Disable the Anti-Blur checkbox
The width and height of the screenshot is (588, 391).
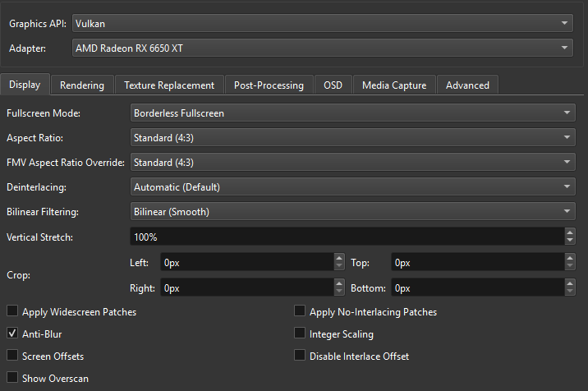(x=12, y=334)
